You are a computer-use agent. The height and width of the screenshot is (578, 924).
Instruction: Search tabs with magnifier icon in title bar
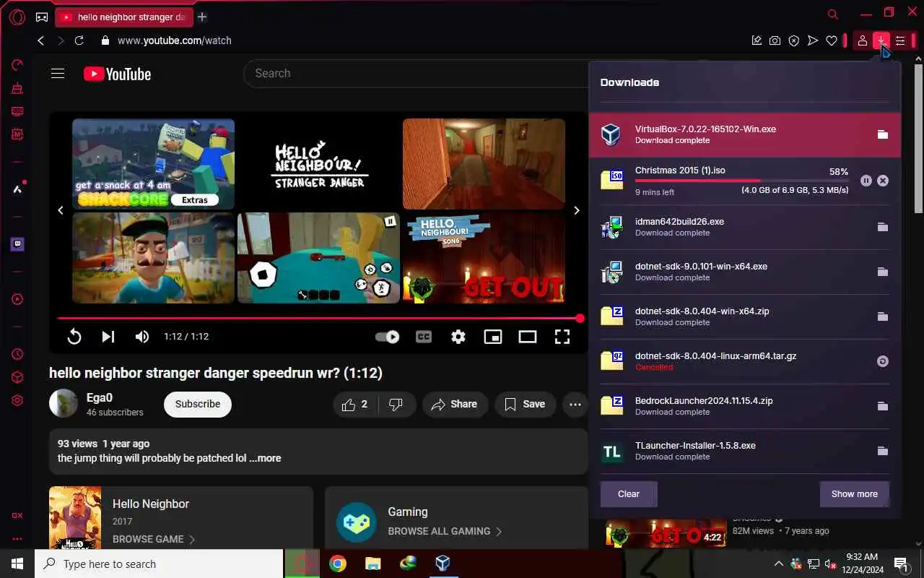(833, 14)
